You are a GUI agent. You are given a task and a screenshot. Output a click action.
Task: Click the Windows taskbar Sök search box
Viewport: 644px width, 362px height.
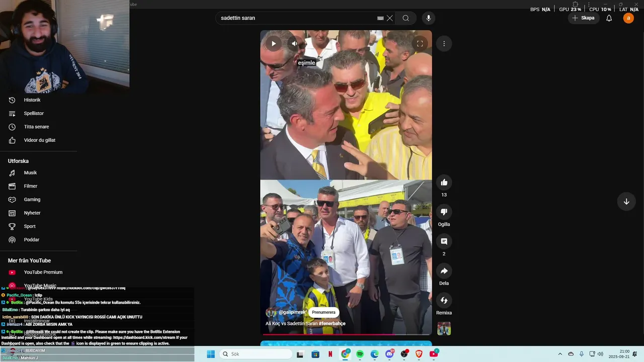point(256,354)
